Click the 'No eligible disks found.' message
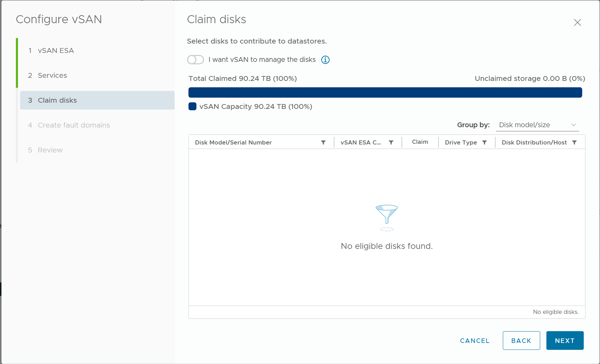This screenshot has width=600, height=364. coord(387,246)
